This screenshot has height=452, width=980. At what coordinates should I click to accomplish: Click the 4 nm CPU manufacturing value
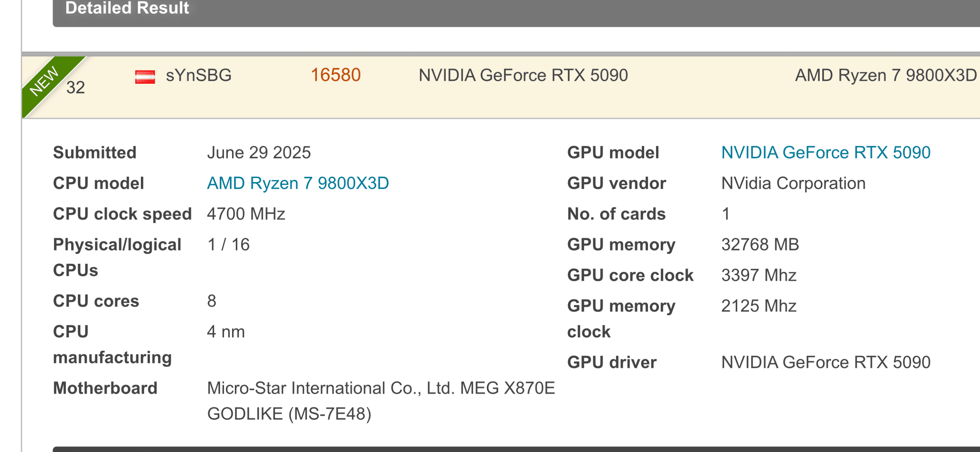(226, 332)
